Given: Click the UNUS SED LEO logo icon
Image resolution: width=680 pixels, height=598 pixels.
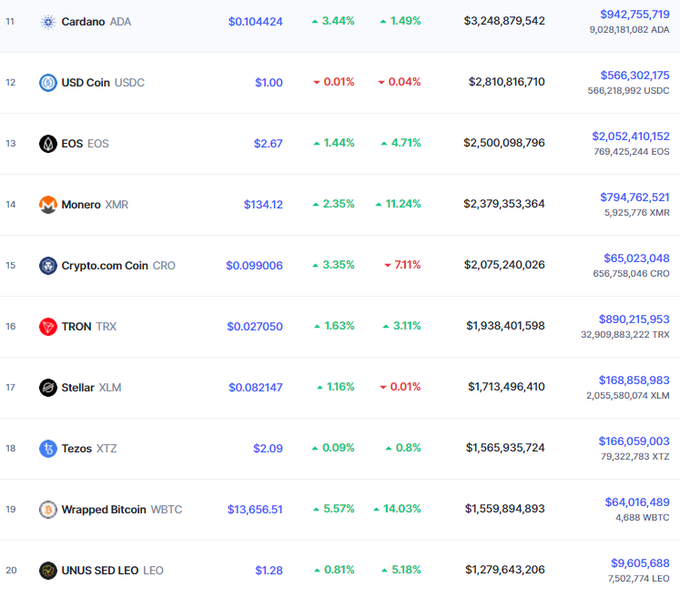Looking at the screenshot, I should [48, 571].
